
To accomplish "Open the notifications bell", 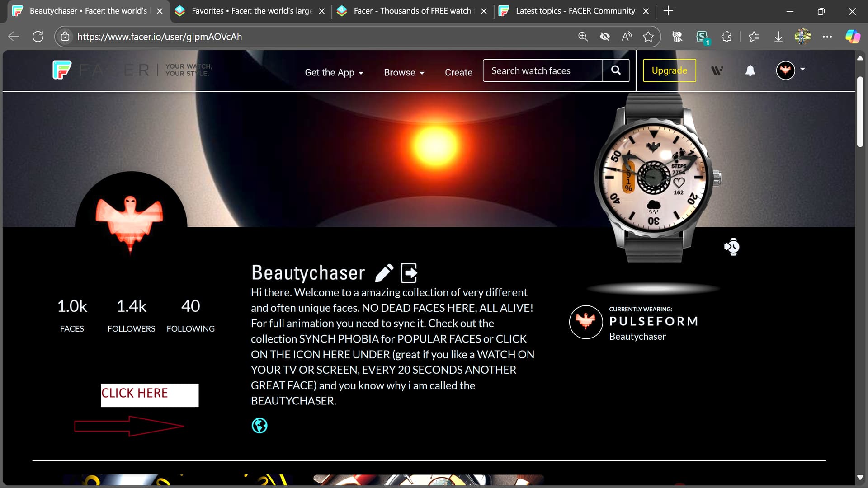I will click(x=750, y=70).
